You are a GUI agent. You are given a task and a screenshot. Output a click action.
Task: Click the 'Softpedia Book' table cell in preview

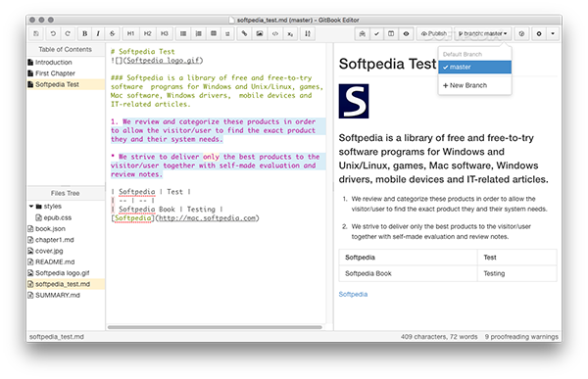[408, 273]
